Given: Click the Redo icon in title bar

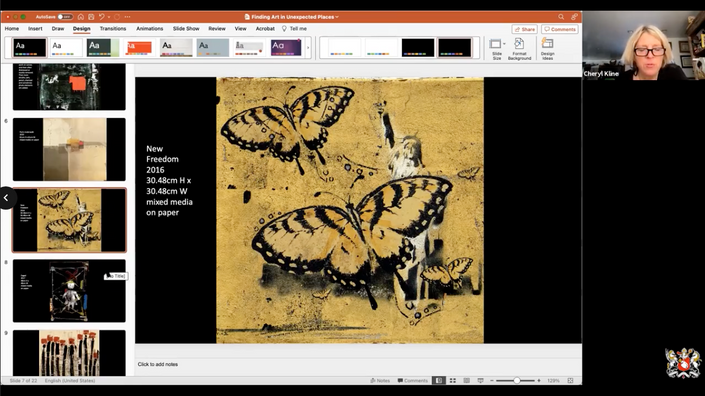Looking at the screenshot, I should pos(117,17).
